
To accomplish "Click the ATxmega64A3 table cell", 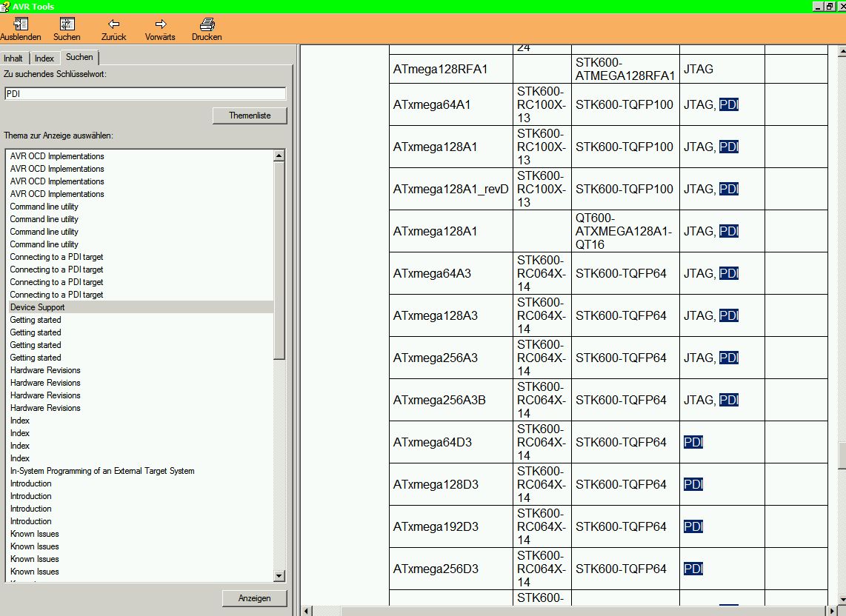I will (x=450, y=273).
